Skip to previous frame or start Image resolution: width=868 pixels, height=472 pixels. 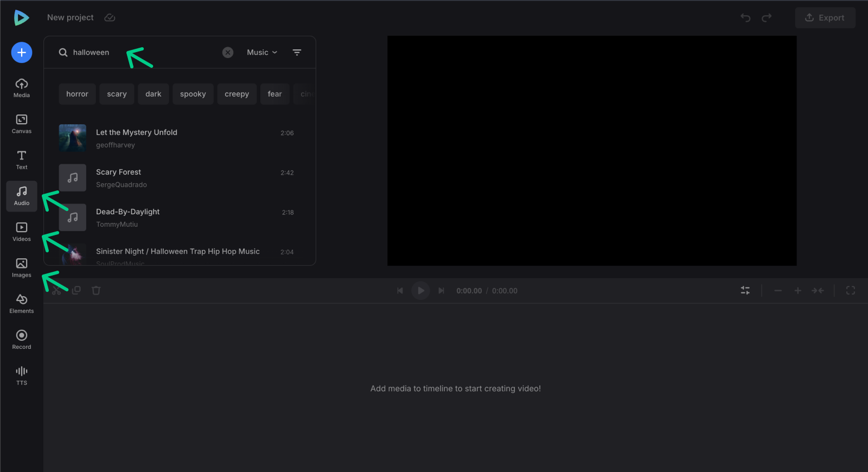(x=400, y=291)
